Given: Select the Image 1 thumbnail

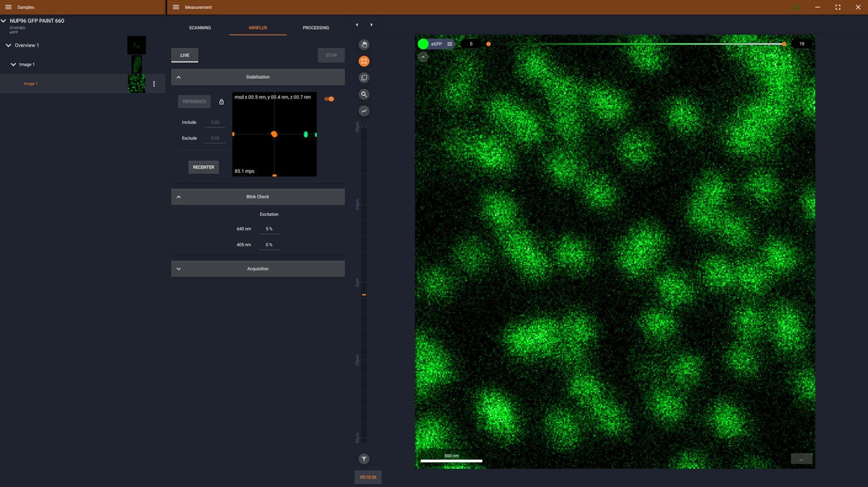Looking at the screenshot, I should pyautogui.click(x=136, y=84).
